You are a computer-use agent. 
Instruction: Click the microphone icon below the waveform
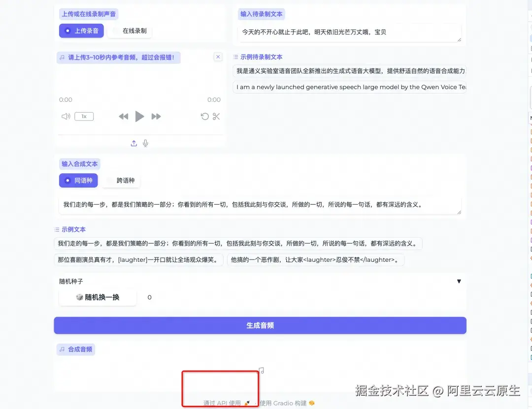[145, 143]
